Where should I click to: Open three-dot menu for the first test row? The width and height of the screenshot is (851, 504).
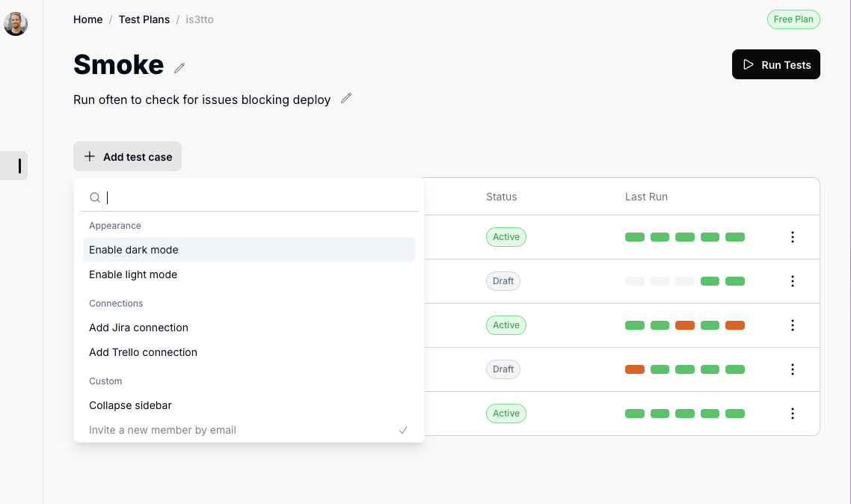(x=792, y=237)
